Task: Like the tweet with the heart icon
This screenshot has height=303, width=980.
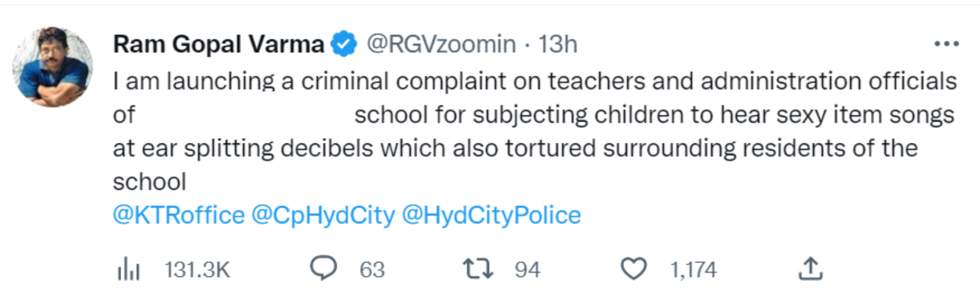Action: (x=634, y=269)
